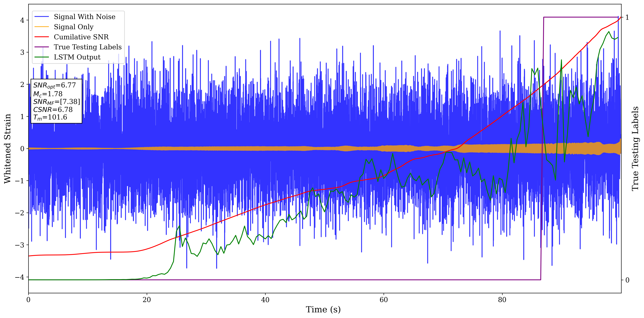Click the x-axis tick label 40
Image resolution: width=644 pixels, height=318 pixels.
coord(265,300)
